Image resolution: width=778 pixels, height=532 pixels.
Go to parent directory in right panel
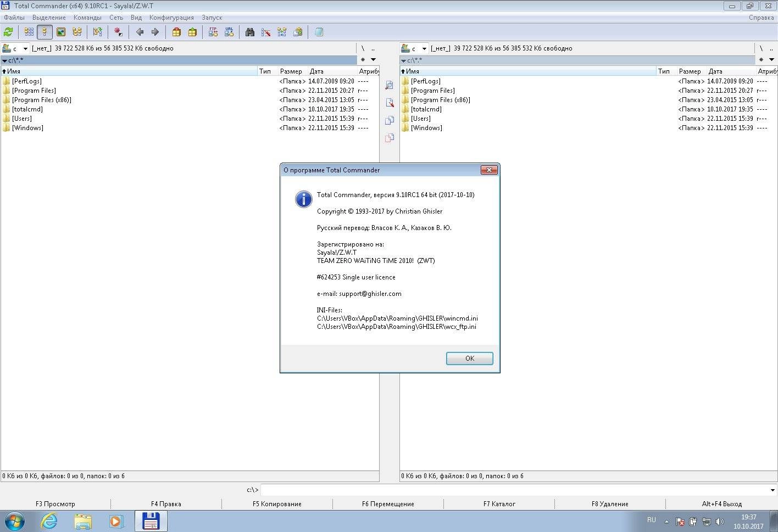771,48
